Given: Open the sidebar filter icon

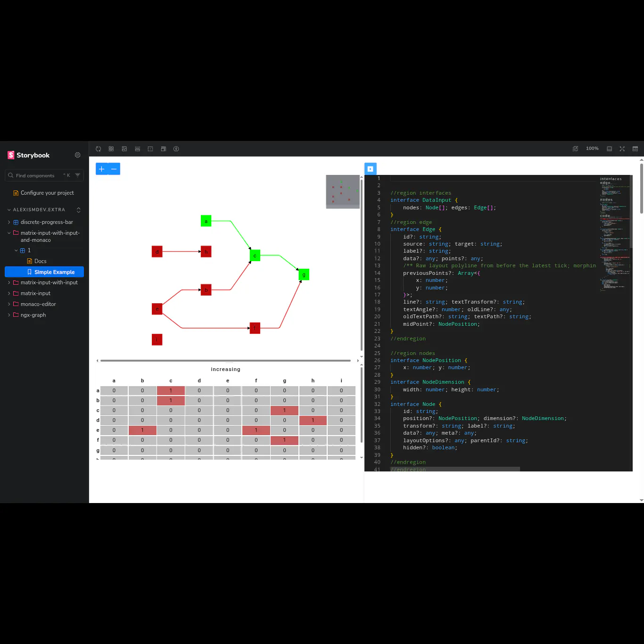Looking at the screenshot, I should [78, 175].
